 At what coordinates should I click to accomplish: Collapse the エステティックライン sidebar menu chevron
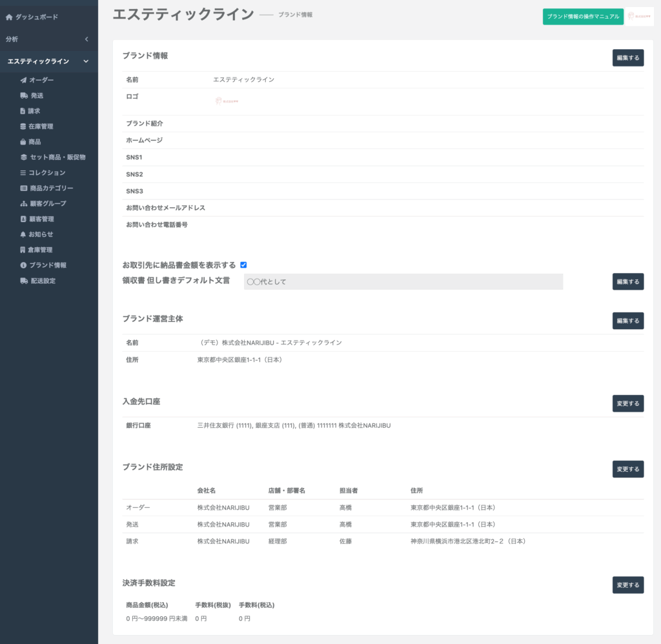[x=86, y=61]
